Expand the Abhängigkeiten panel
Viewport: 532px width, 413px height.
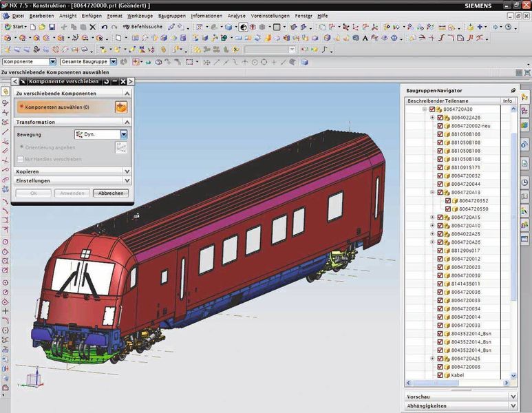(x=513, y=405)
